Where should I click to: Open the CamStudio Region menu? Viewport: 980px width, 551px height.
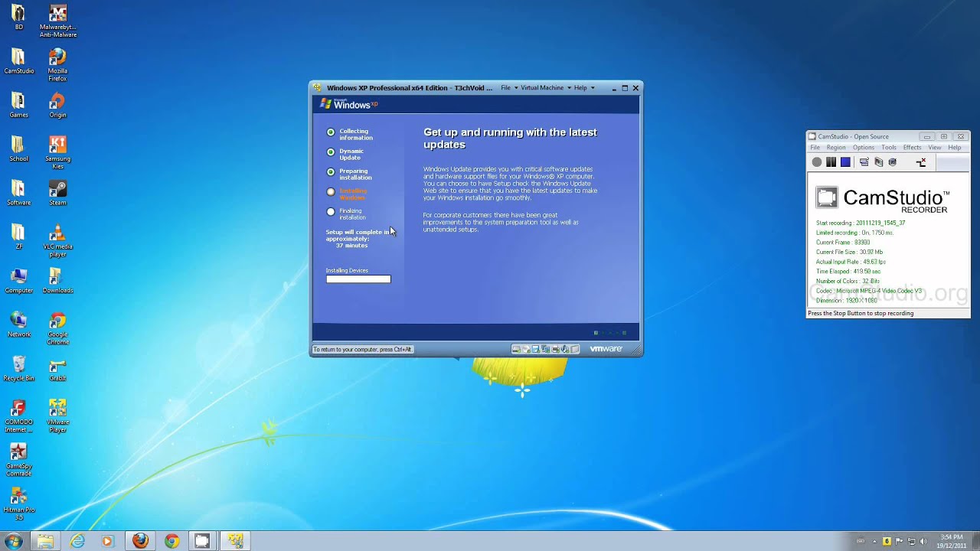pyautogui.click(x=836, y=148)
